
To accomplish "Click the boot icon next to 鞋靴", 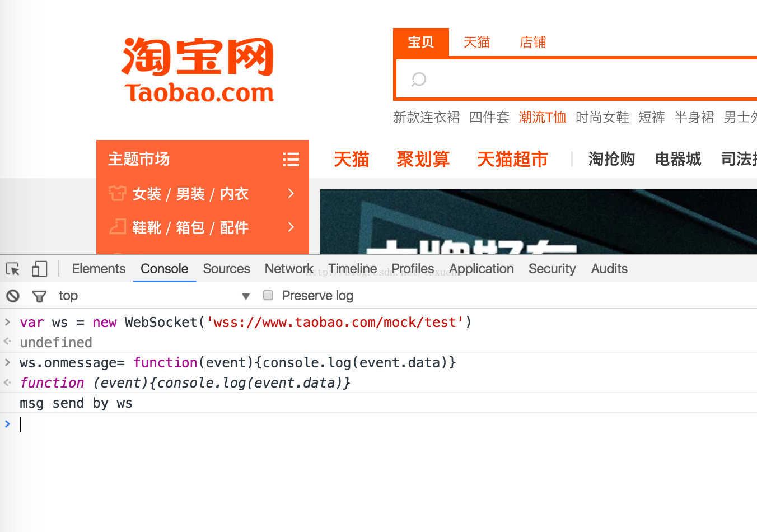I will click(117, 227).
